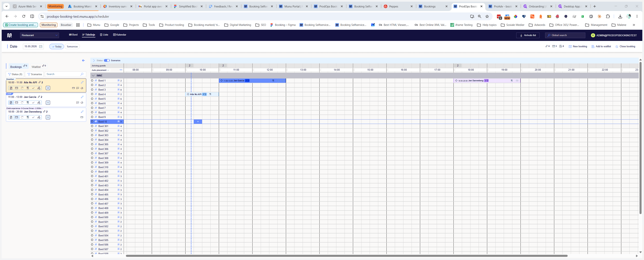Open comment bubble icon on Atle No API card
The width and height of the screenshot is (644, 260).
77,88
